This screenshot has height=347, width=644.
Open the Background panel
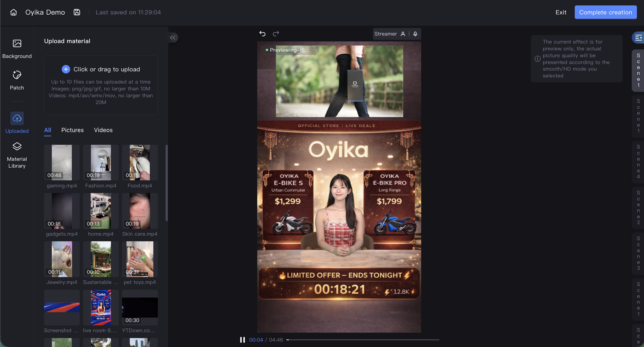tap(17, 49)
